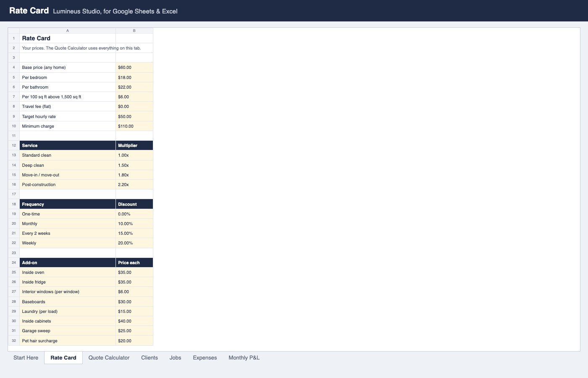Switch to the Quote Calculator tab

coord(109,358)
